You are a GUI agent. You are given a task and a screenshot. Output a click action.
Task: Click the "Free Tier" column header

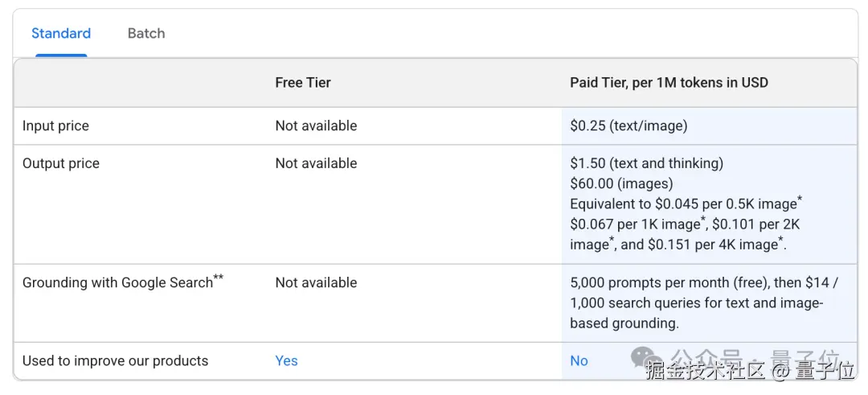tap(303, 83)
